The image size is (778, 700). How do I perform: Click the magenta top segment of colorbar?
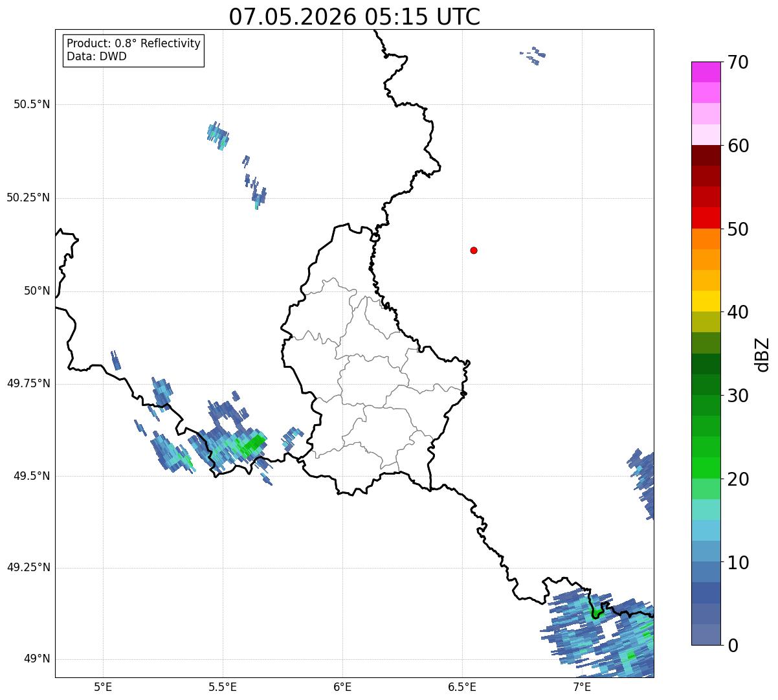point(706,72)
